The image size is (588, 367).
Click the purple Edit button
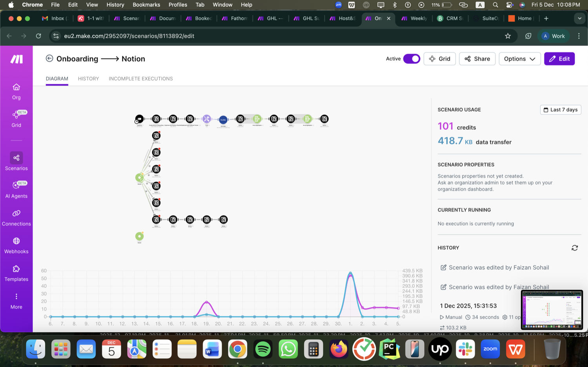click(x=559, y=59)
